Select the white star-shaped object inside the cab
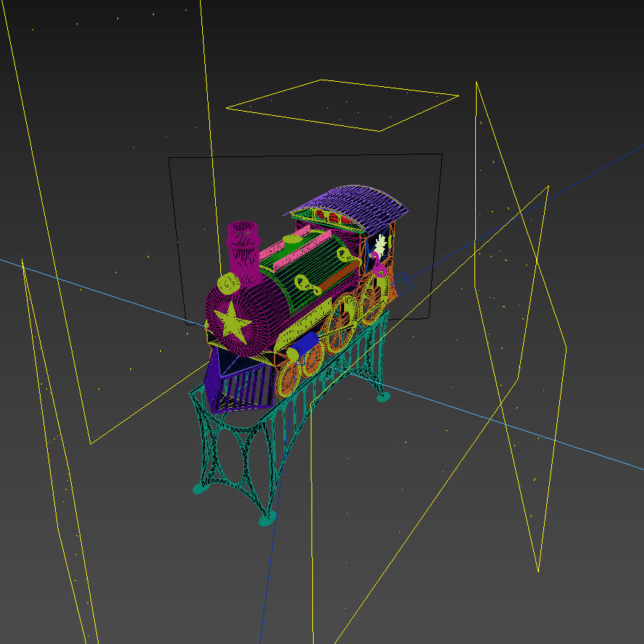This screenshot has width=644, height=644. 380,245
